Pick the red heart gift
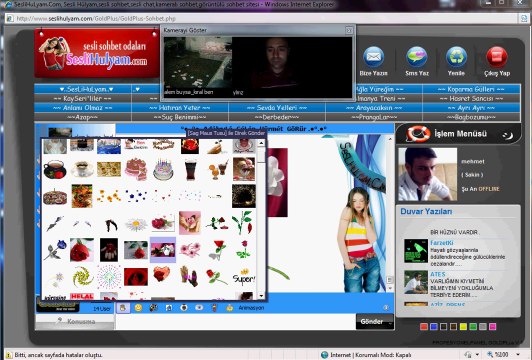The width and height of the screenshot is (532, 360). coord(162,274)
